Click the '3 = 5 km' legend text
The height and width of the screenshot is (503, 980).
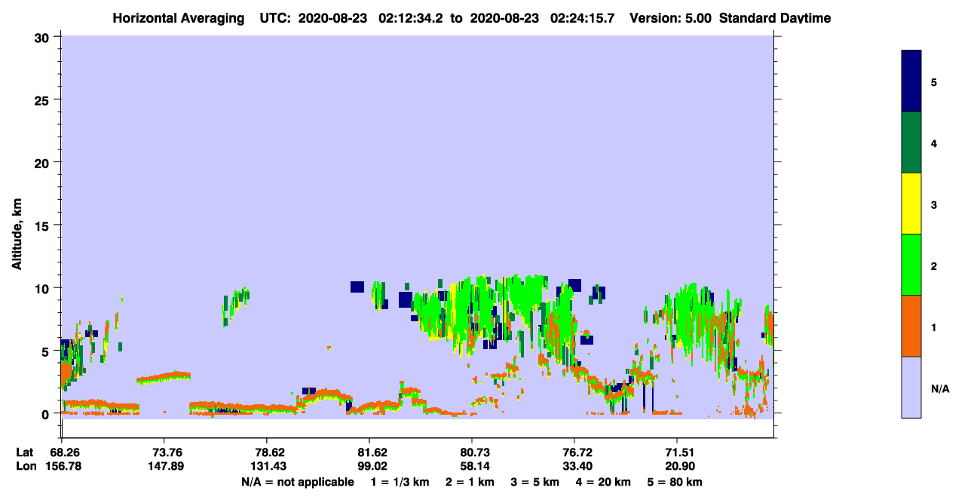point(535,482)
